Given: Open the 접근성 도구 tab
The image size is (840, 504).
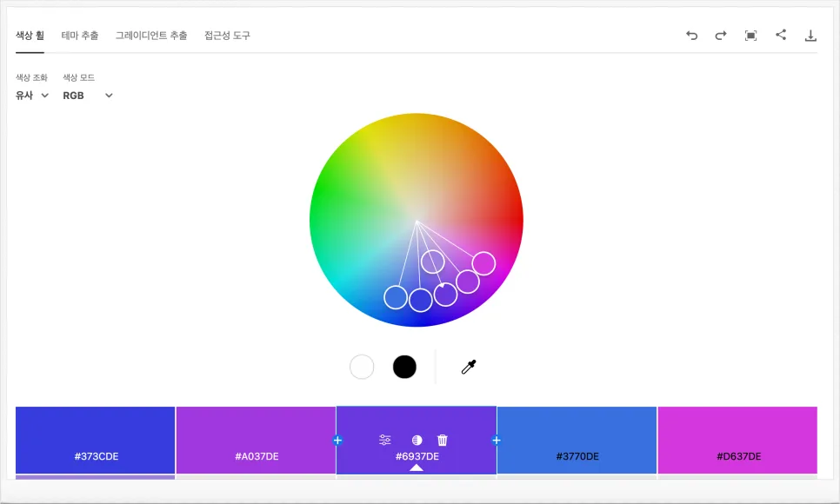Looking at the screenshot, I should point(227,36).
